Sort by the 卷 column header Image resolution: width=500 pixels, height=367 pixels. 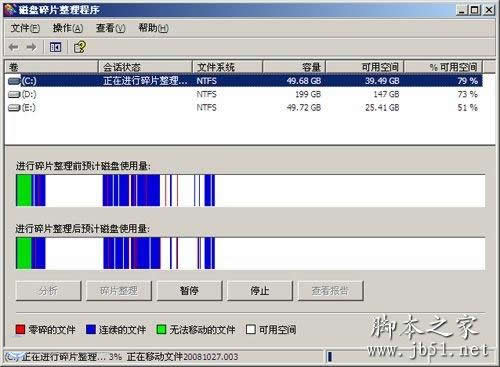pyautogui.click(x=52, y=67)
